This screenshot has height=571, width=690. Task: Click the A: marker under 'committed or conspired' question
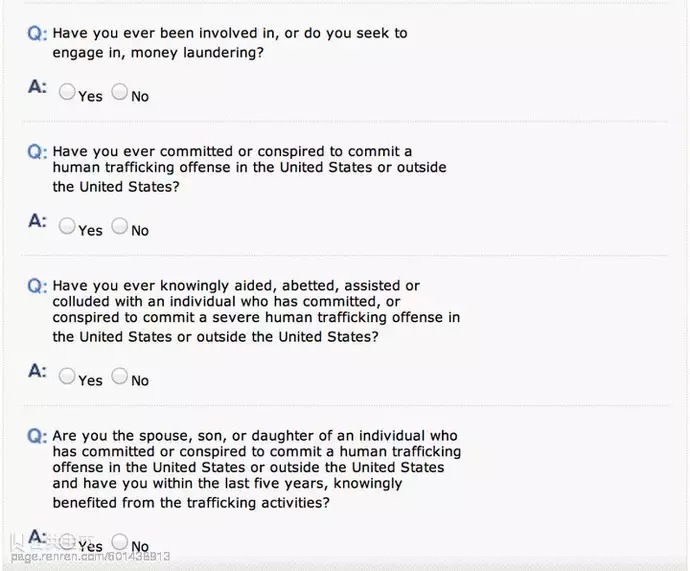point(37,221)
